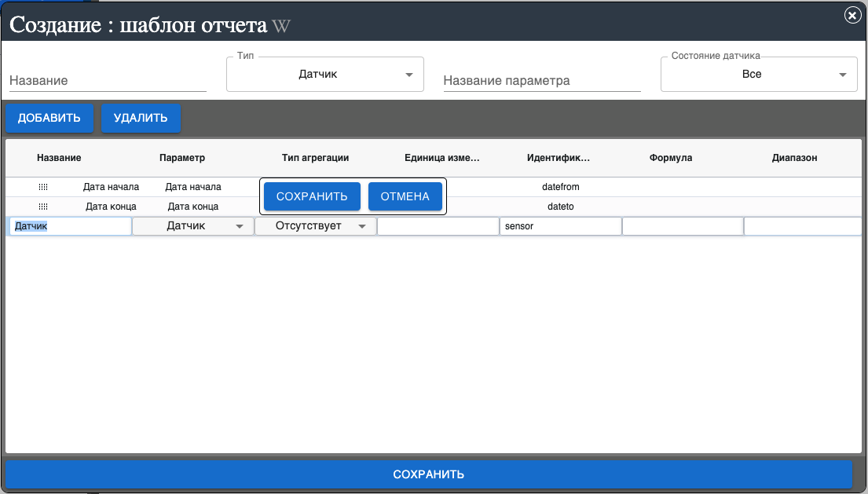Open the Тип dropdown
The image size is (868, 494).
(324, 75)
